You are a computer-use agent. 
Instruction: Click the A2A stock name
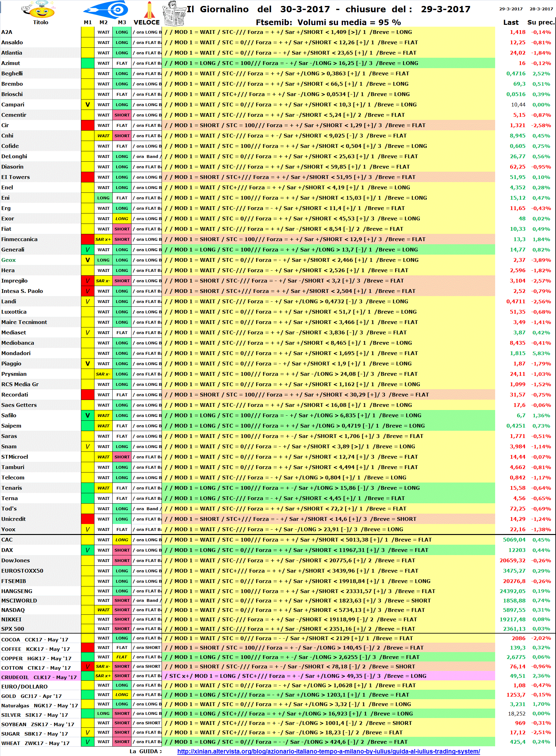(x=7, y=32)
